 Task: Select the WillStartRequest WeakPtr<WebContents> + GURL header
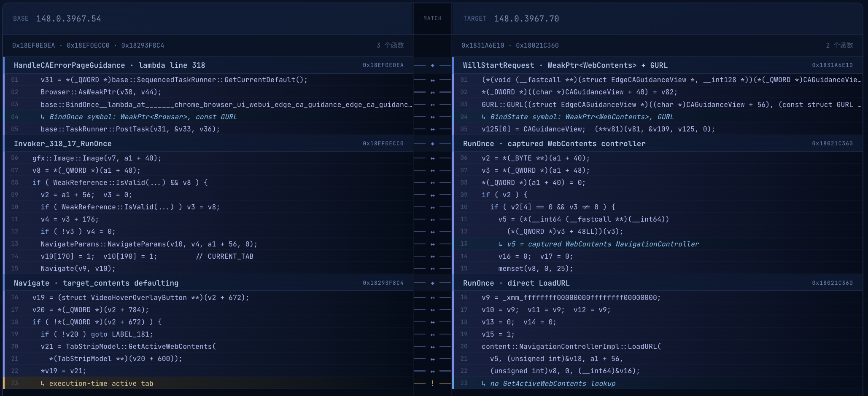pos(658,65)
